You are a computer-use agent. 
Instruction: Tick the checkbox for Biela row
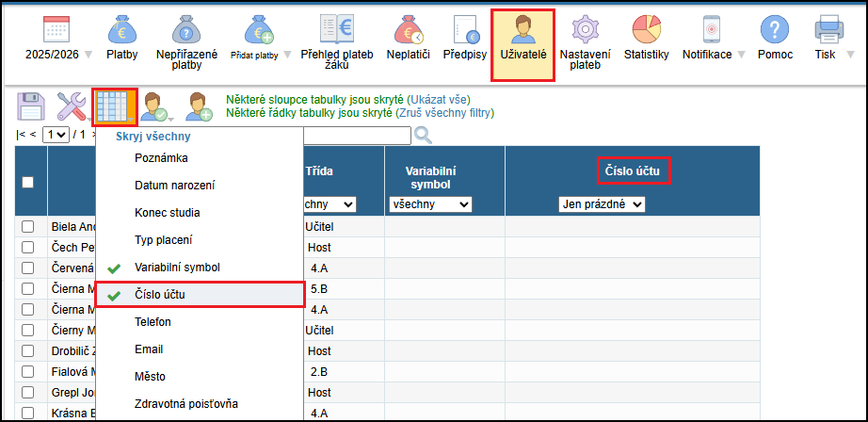[27, 227]
